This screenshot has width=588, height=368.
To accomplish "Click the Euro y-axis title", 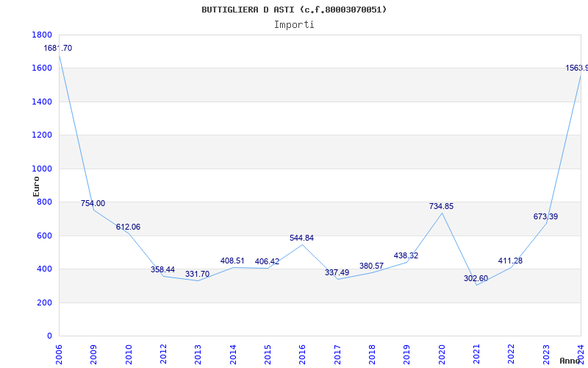I will pos(36,187).
